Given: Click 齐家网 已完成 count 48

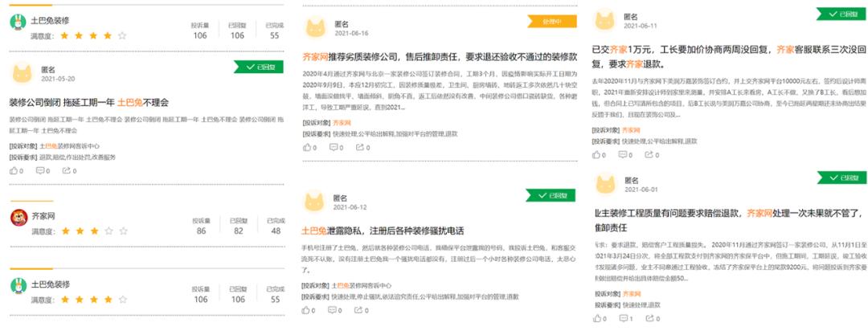Looking at the screenshot, I should click(x=276, y=231).
